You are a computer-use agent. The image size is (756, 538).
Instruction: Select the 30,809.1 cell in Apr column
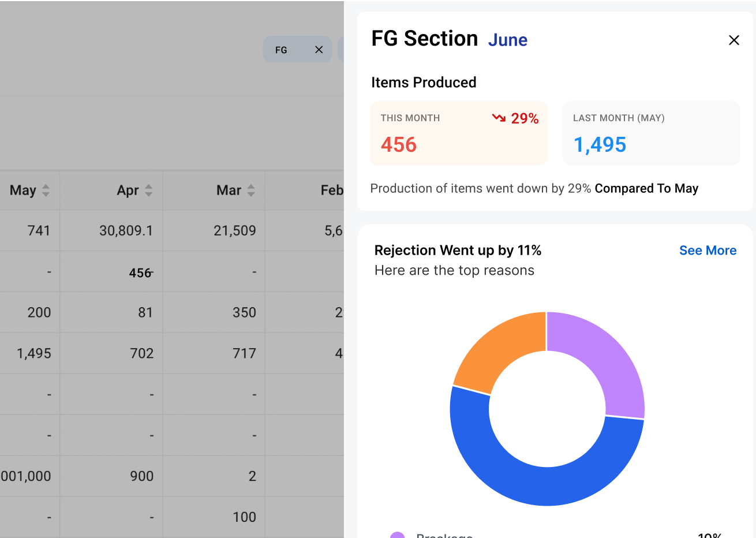(x=126, y=231)
